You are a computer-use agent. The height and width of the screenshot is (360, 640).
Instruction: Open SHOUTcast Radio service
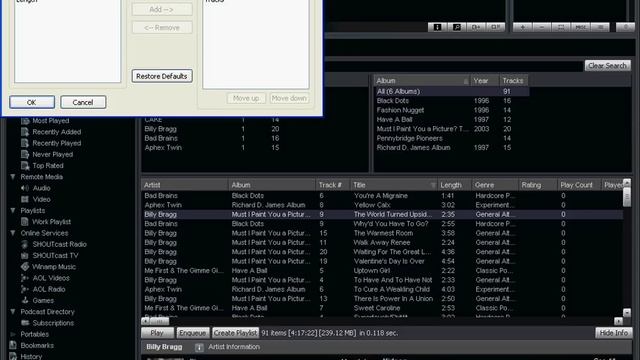(59, 244)
